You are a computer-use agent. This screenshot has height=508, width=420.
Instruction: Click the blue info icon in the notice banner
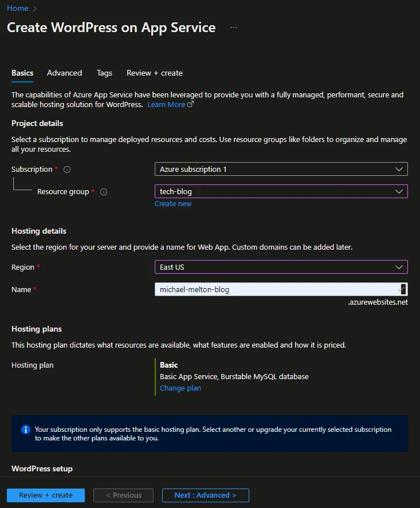pyautogui.click(x=26, y=430)
